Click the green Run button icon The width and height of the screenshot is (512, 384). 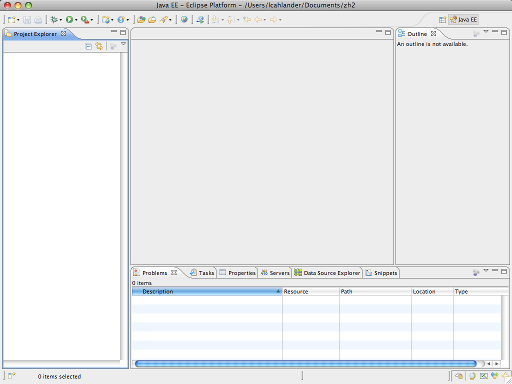tap(69, 20)
